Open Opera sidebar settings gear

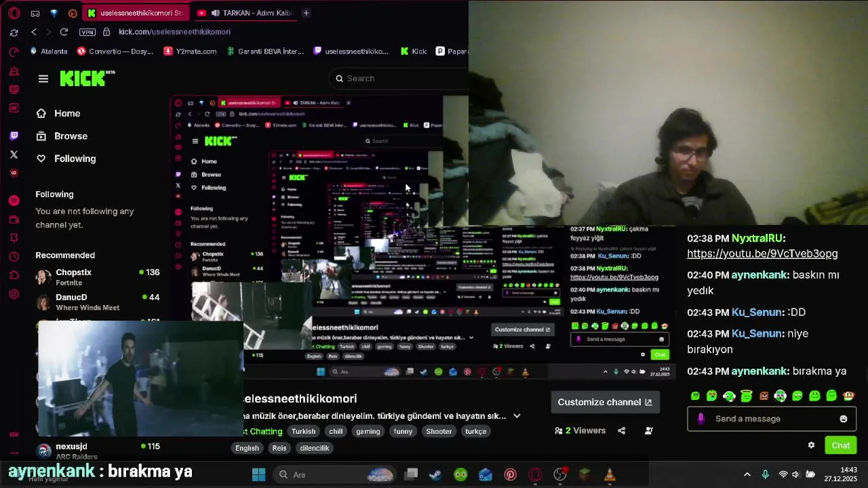pos(14,294)
